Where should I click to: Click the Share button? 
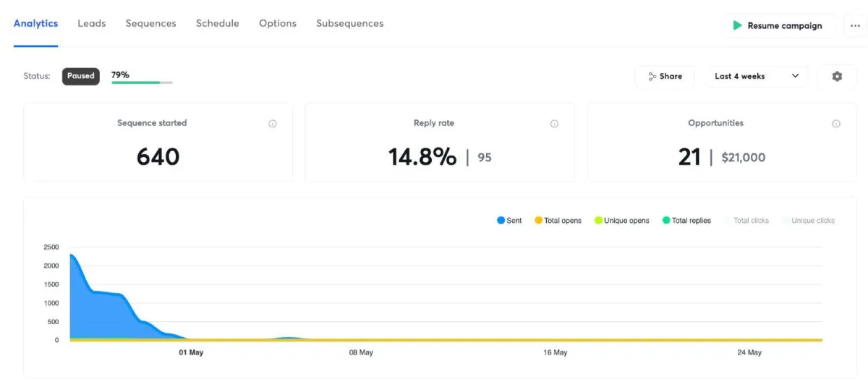tap(665, 76)
